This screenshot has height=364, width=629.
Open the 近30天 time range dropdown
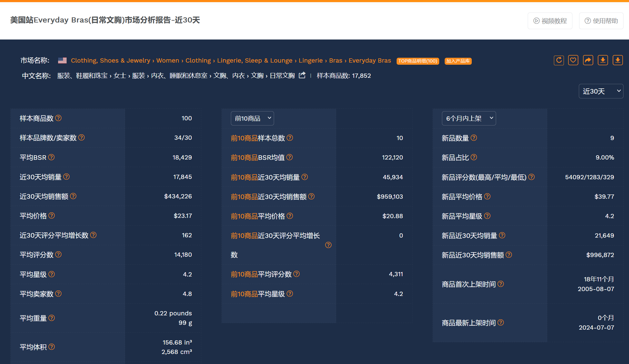[x=601, y=91]
